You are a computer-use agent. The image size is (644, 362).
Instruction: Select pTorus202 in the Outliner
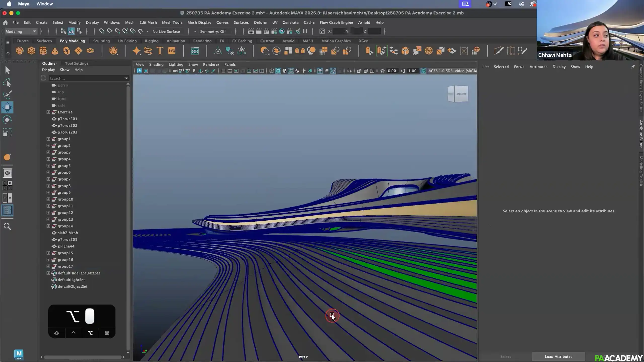(67, 126)
